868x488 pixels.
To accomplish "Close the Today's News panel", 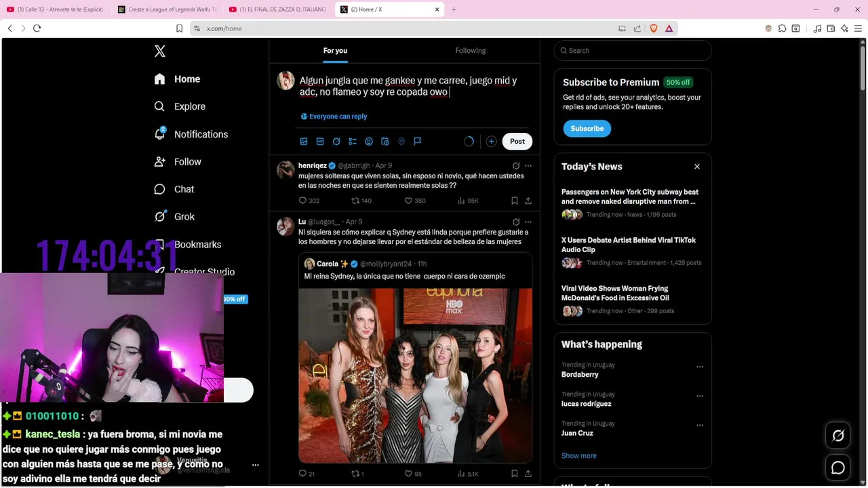I will click(696, 167).
